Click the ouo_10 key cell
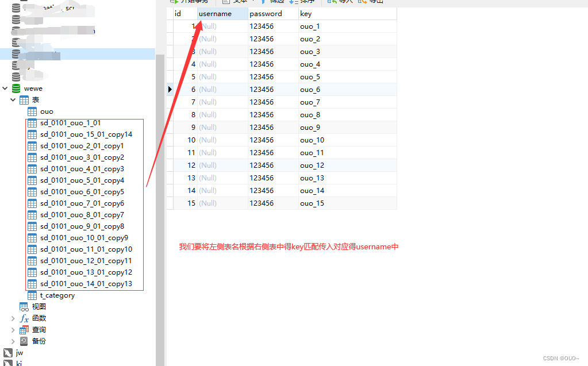This screenshot has height=366, width=588. click(348, 140)
